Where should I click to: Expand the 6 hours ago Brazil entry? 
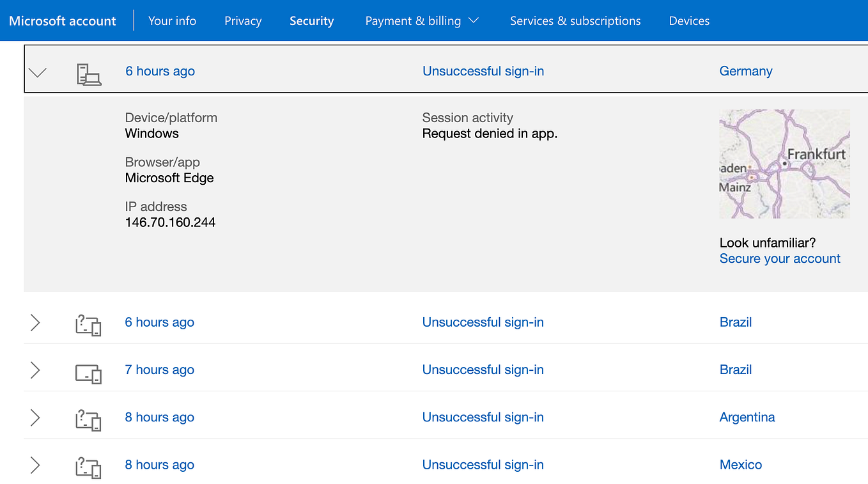click(x=35, y=322)
